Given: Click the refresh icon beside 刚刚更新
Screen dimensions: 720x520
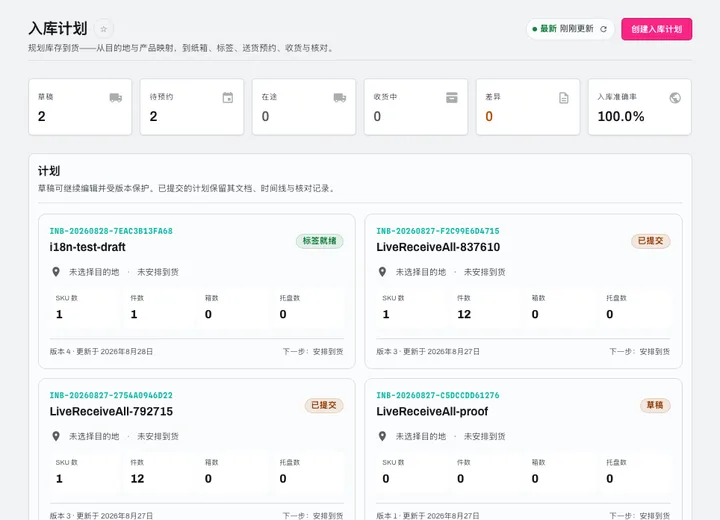Looking at the screenshot, I should pos(603,29).
